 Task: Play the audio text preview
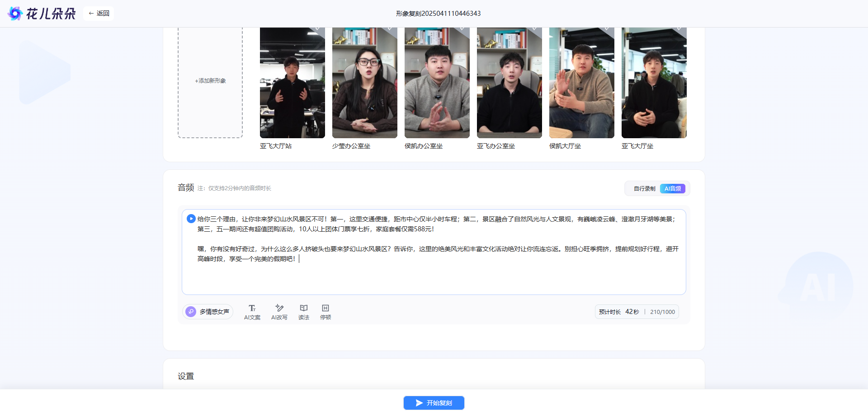coord(191,219)
